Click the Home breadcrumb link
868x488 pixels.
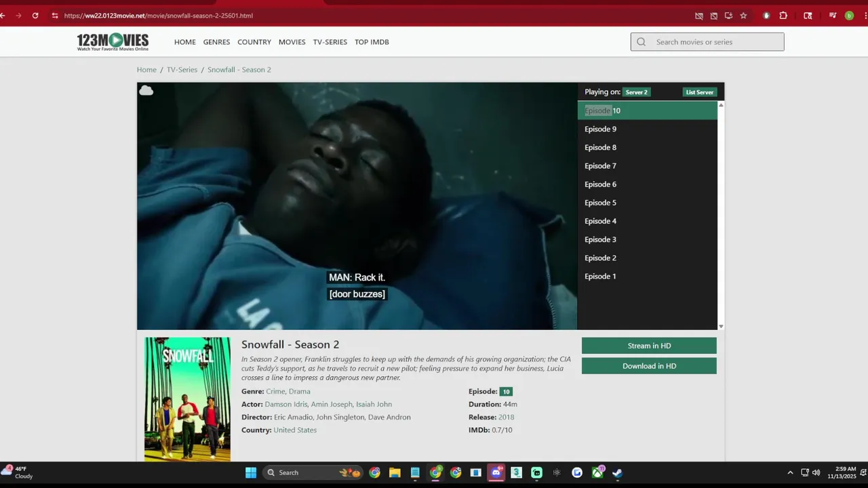(x=146, y=70)
